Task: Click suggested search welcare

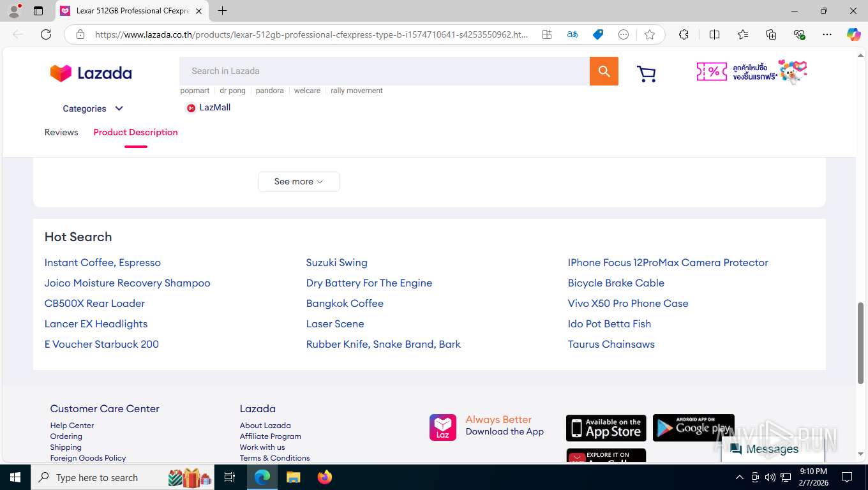Action: coord(307,91)
